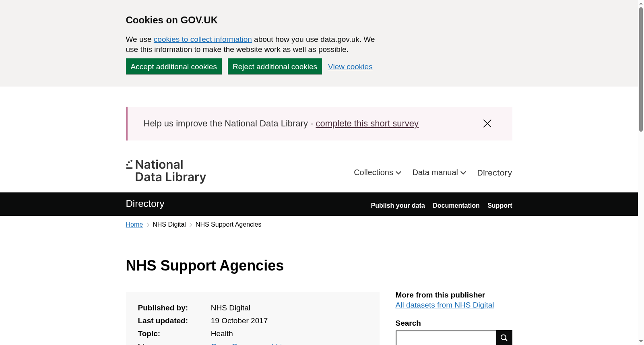Image resolution: width=644 pixels, height=345 pixels.
Task: Click the search magnifier icon button
Action: tap(504, 337)
